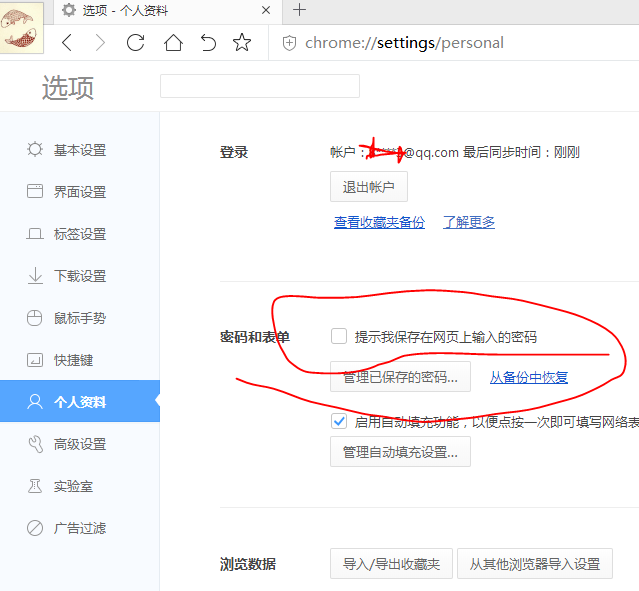The image size is (639, 591).
Task: Open 基本设置 in the sidebar
Action: (x=80, y=150)
